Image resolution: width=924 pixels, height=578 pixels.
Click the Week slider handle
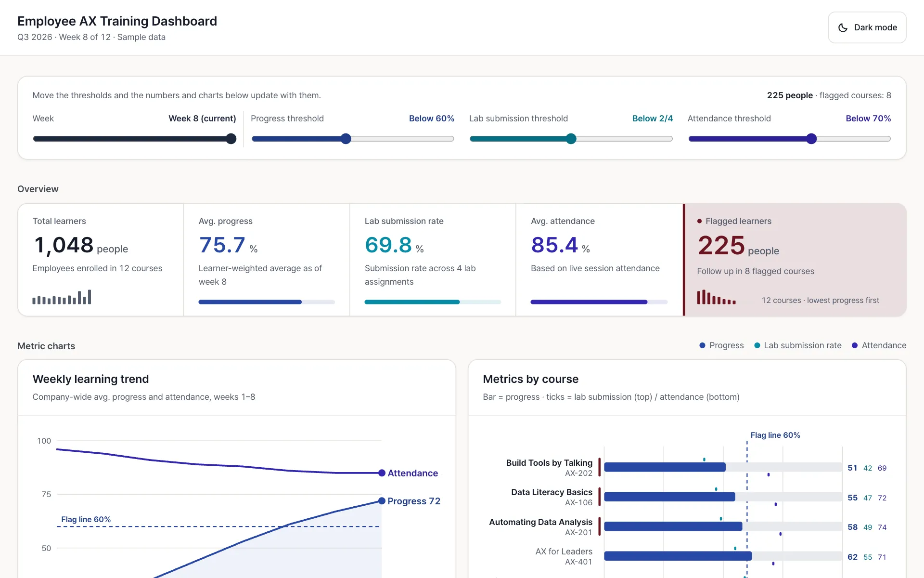[x=231, y=139]
